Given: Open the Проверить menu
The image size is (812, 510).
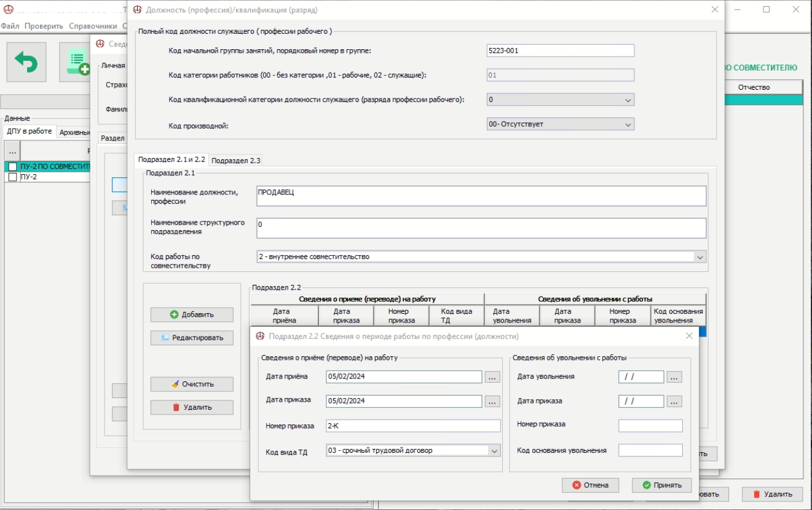Looking at the screenshot, I should click(x=44, y=26).
